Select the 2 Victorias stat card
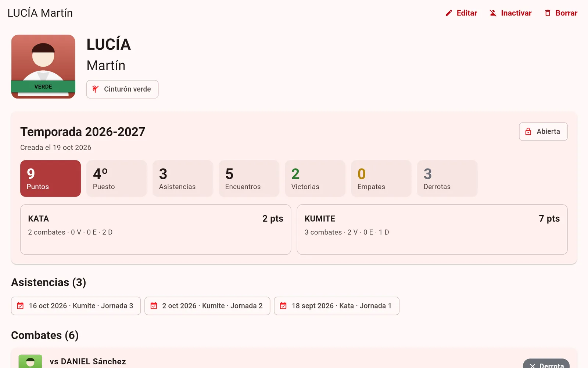 (315, 178)
